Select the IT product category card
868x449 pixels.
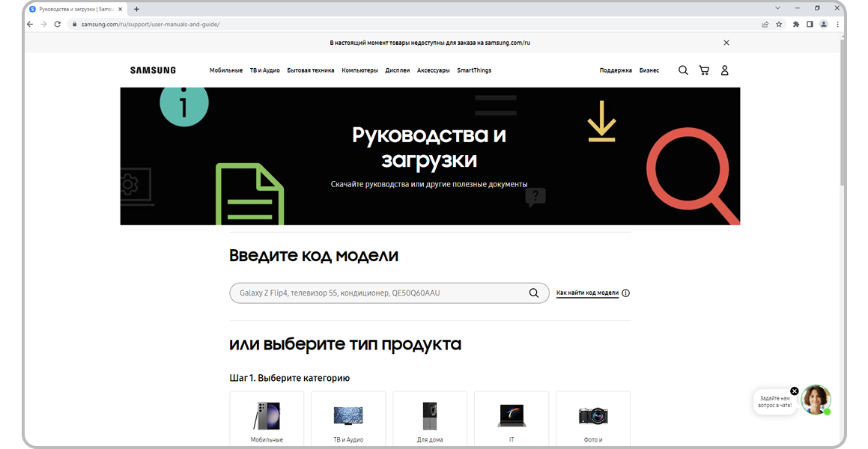point(512,419)
